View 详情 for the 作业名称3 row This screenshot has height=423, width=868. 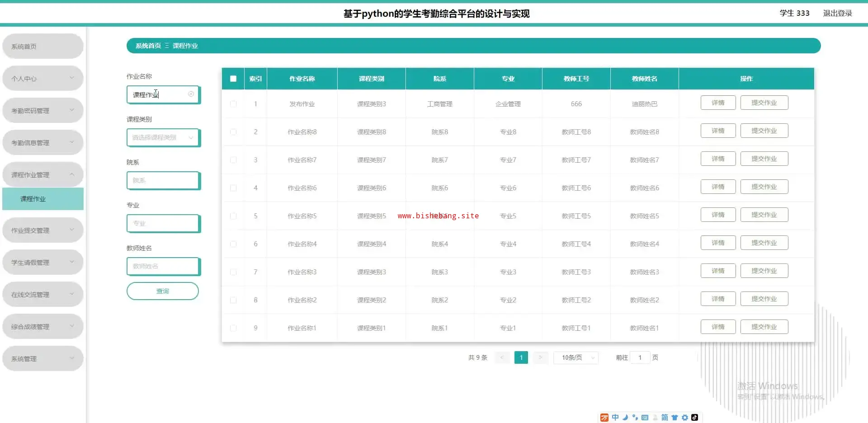[x=718, y=271]
